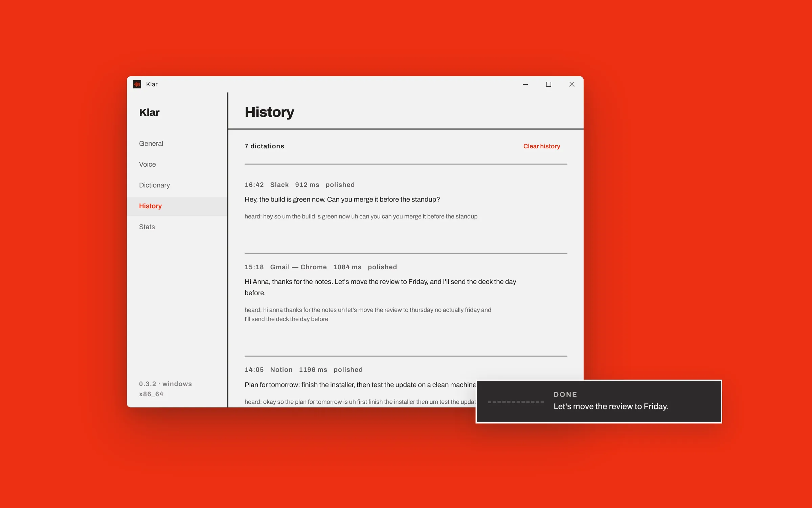Select the 16:42 Slack entry header
Viewport: 812px width, 508px height.
pos(300,185)
